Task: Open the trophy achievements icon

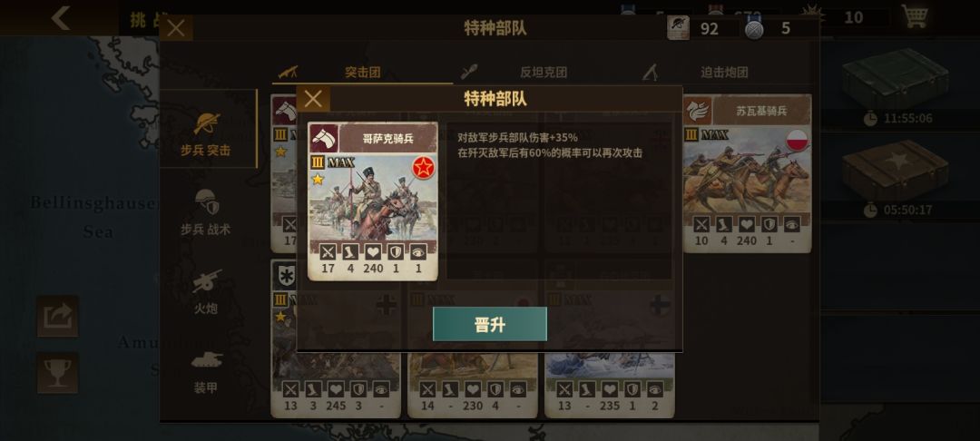Action: pyautogui.click(x=57, y=373)
